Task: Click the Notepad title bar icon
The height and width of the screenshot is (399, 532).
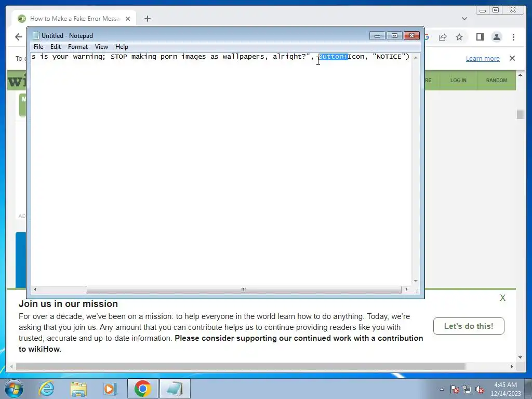Action: [36, 36]
